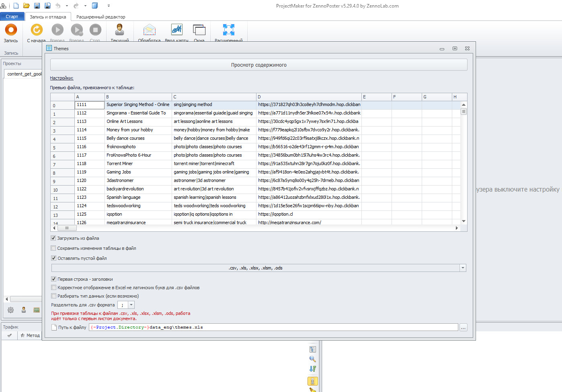The width and height of the screenshot is (562, 392).
Task: Uncheck 'Загружать из файла' checkbox
Action: point(53,238)
